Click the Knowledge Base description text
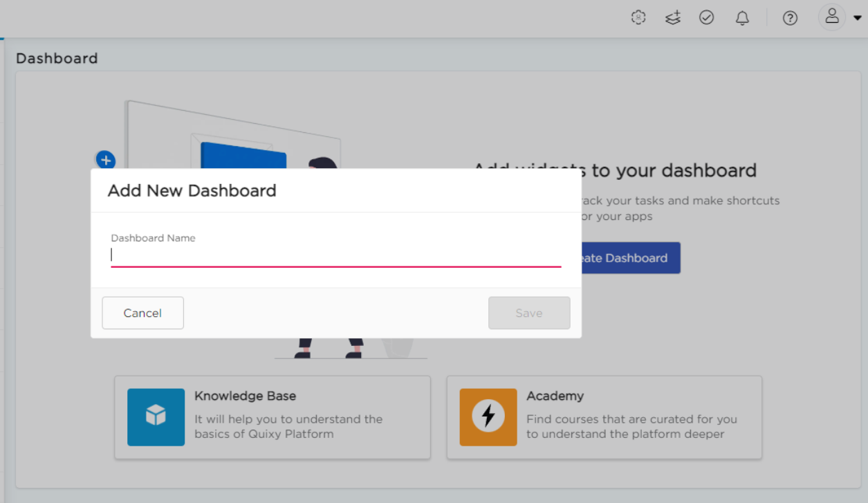The height and width of the screenshot is (503, 868). coord(288,427)
